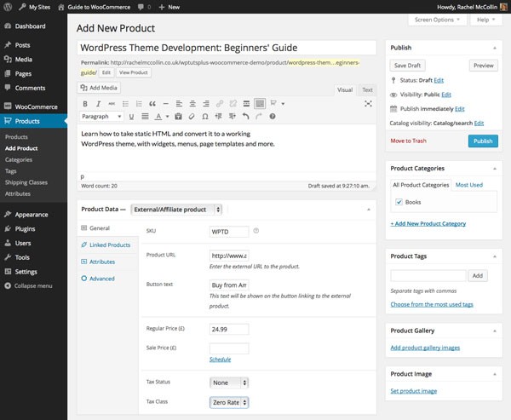This screenshot has width=511, height=420.
Task: Open Plugins sidebar menu
Action: point(33,229)
